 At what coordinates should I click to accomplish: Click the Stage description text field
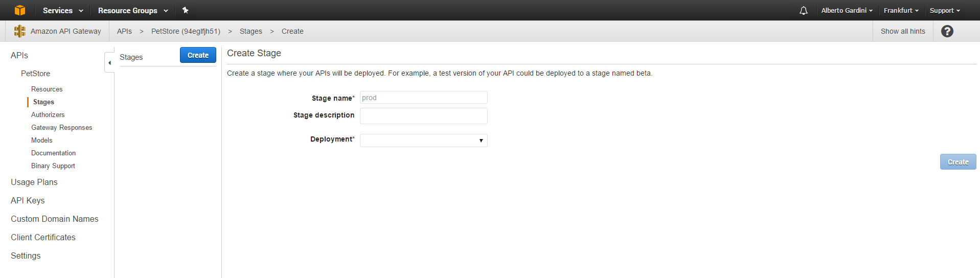[423, 116]
